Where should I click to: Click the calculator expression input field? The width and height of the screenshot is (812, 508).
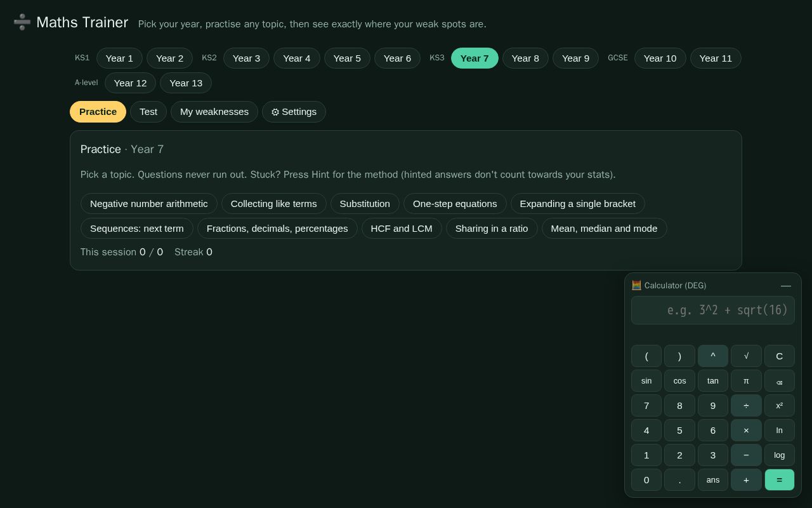[713, 310]
